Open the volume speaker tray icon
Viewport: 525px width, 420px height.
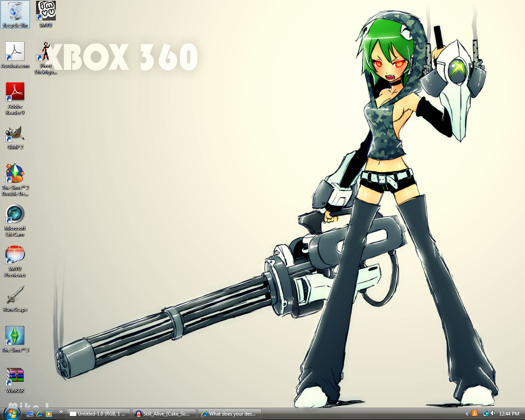493,413
